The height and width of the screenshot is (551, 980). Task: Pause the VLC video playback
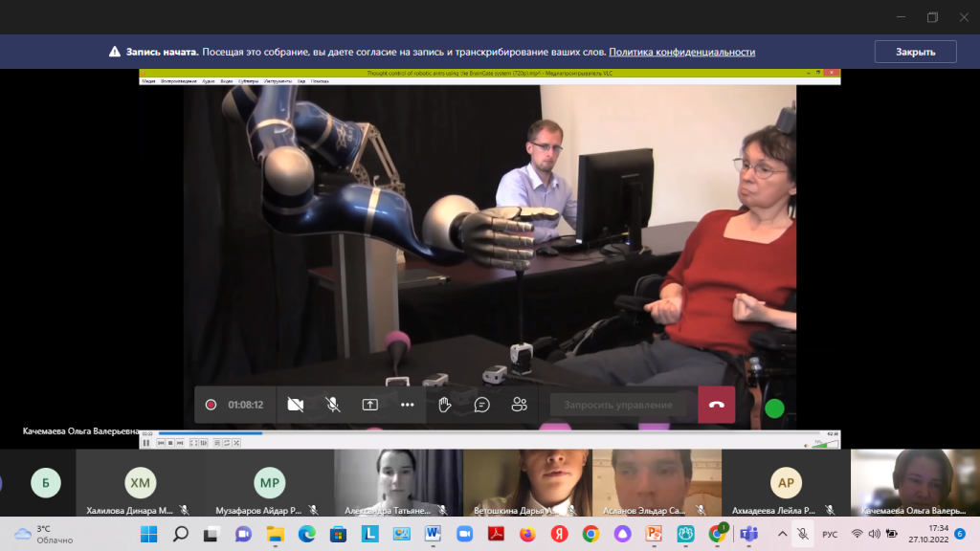pyautogui.click(x=146, y=443)
